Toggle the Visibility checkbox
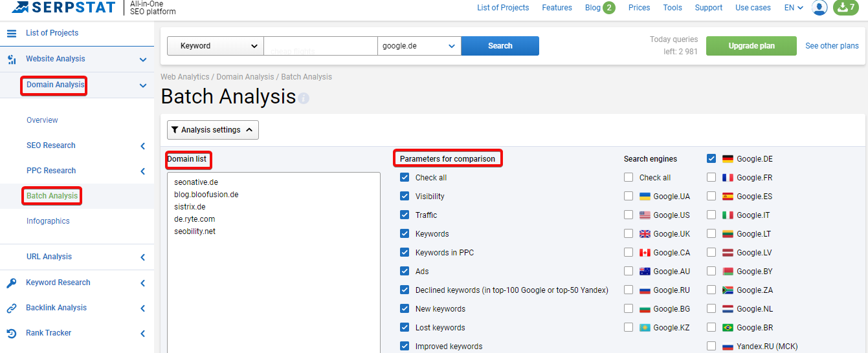Image resolution: width=868 pixels, height=353 pixels. (x=405, y=197)
